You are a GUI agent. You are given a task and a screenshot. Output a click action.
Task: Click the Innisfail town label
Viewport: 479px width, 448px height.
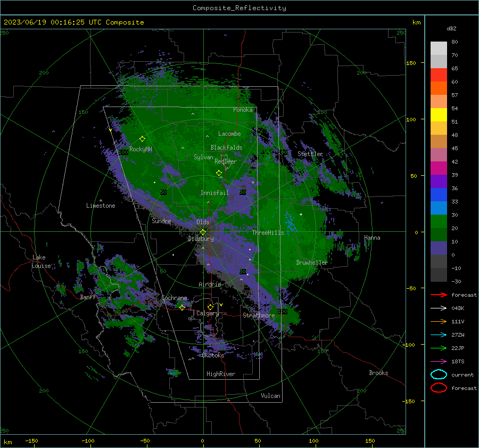click(x=214, y=193)
